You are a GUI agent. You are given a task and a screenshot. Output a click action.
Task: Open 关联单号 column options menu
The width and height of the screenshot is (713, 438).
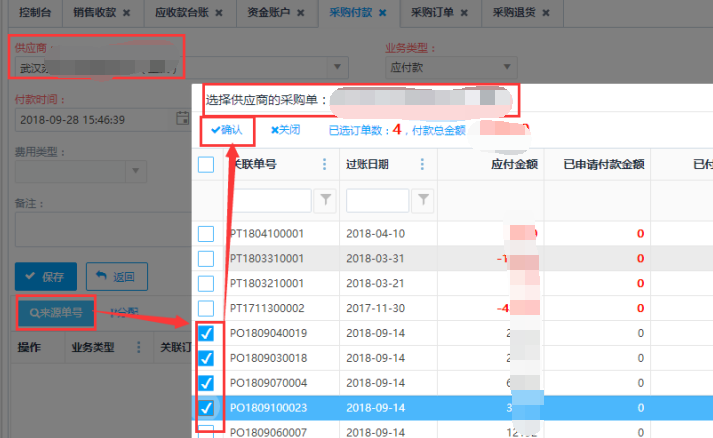point(323,165)
